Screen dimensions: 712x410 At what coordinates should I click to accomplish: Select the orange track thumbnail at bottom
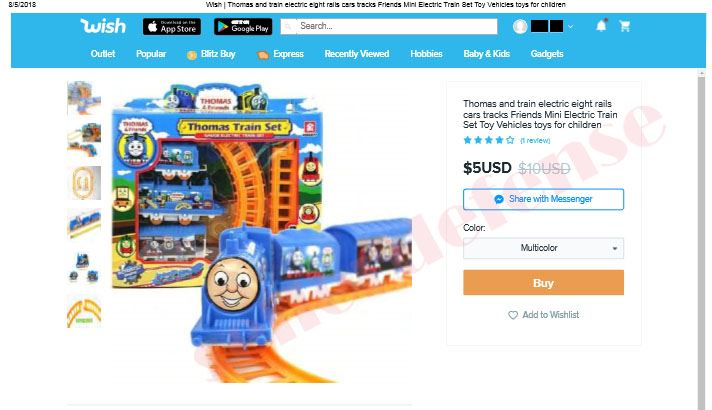pos(84,312)
